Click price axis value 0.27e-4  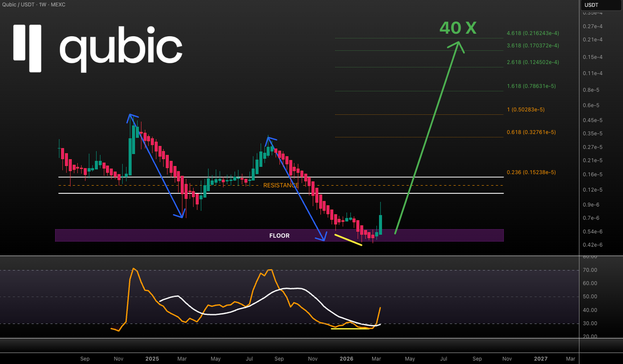tap(593, 26)
